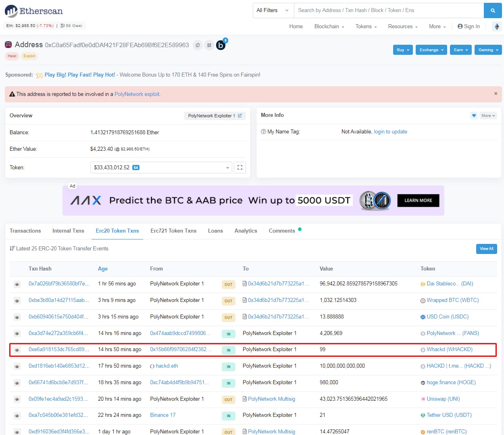Click the Home nav link

coord(296,26)
